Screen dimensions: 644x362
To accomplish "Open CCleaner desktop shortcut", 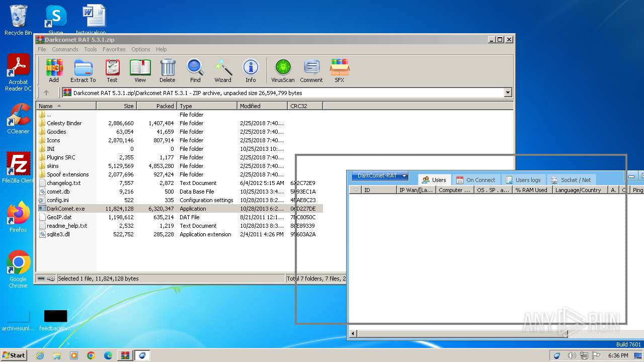I will pos(18,119).
